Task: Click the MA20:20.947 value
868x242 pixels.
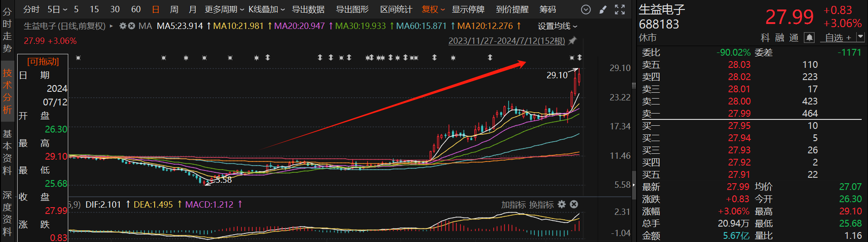Action: tap(299, 26)
